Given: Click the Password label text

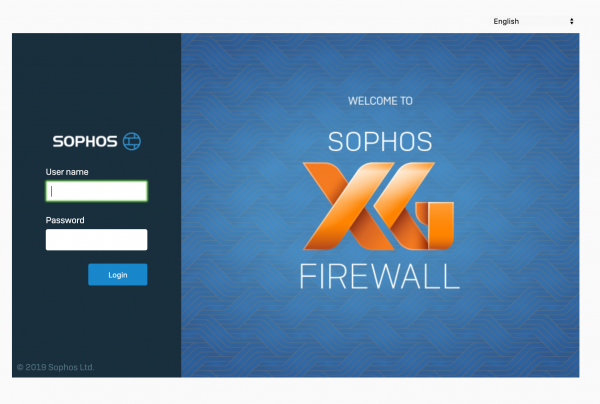Looking at the screenshot, I should tap(65, 220).
